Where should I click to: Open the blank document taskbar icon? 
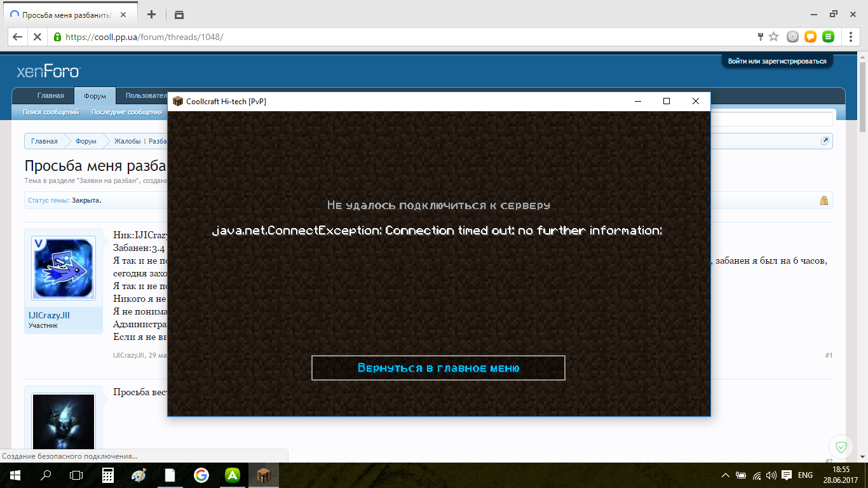pos(170,475)
